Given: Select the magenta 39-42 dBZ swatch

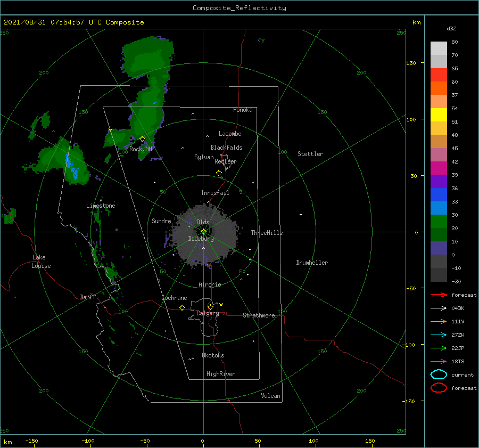Looking at the screenshot, I should point(439,168).
